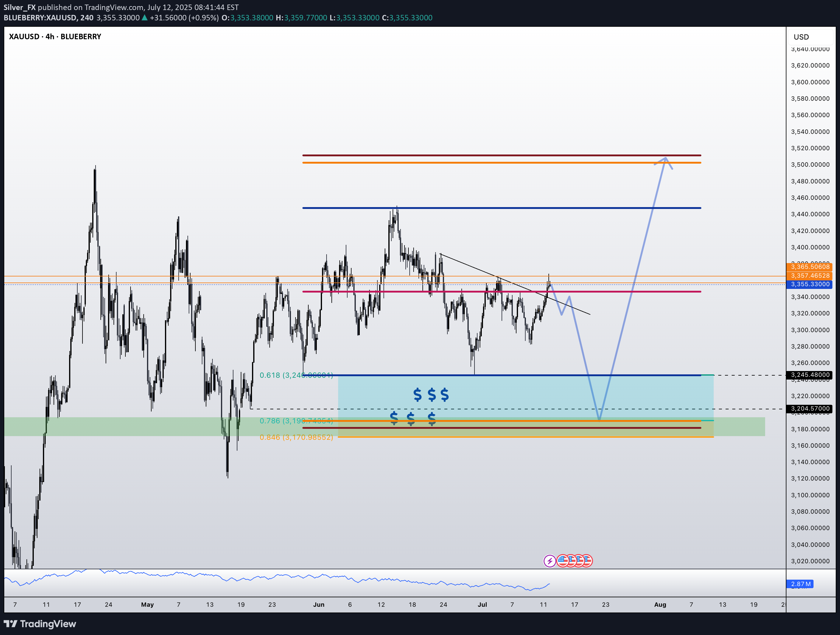Click the purple lightning bolt emoji icon
The height and width of the screenshot is (635, 840).
(550, 560)
